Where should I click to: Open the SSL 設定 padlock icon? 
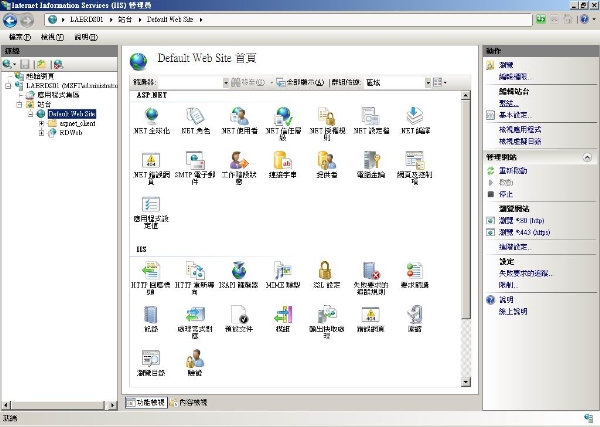click(x=325, y=270)
